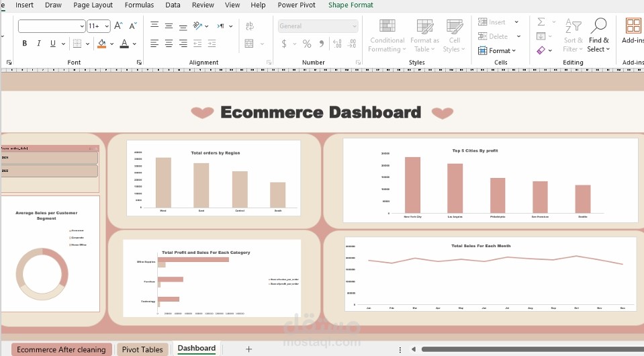
Task: Open Cell Styles gallery
Action: pos(454,36)
